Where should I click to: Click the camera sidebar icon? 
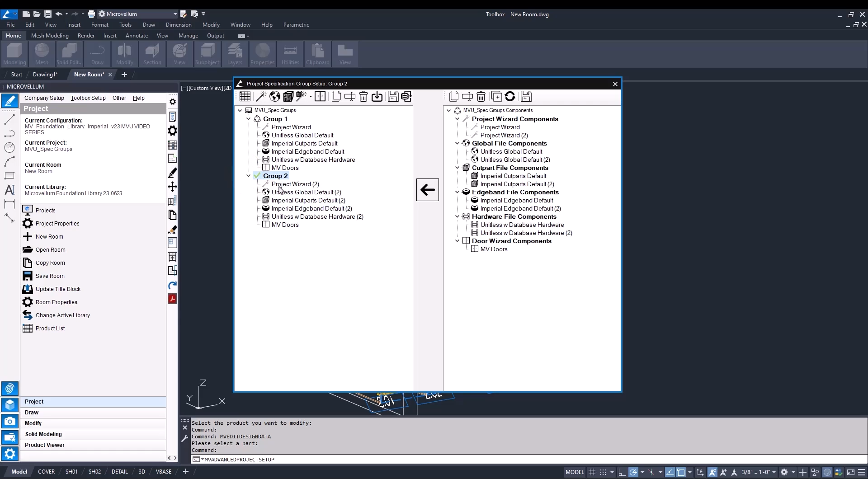tap(10, 421)
